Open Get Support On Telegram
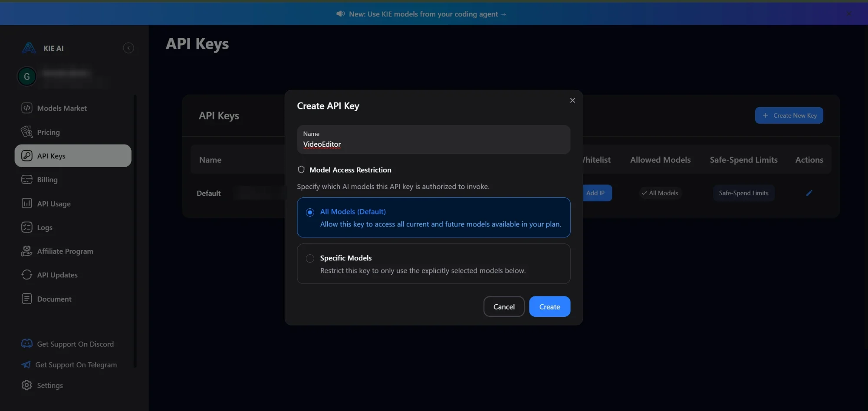 76,365
